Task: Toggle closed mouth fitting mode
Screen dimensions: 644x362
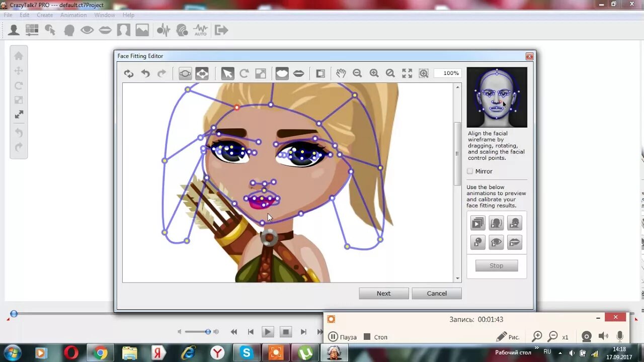Action: point(282,73)
